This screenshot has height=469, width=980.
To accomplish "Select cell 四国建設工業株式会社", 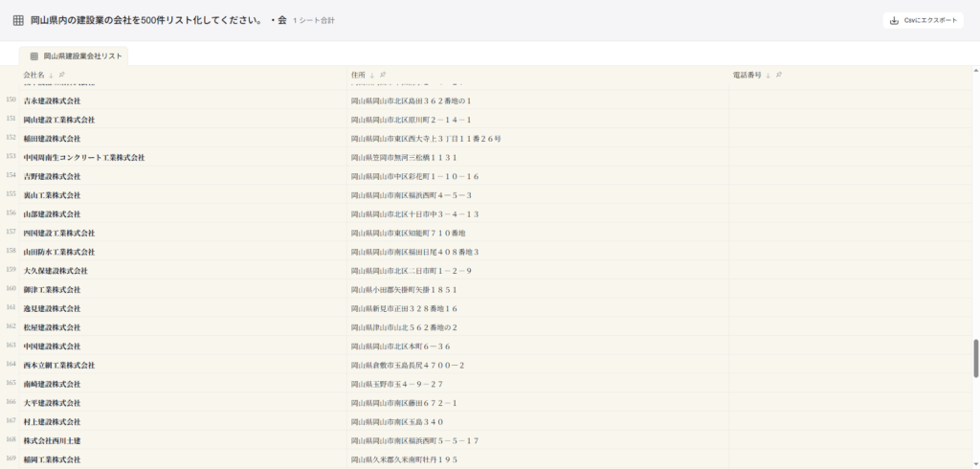I will [183, 233].
